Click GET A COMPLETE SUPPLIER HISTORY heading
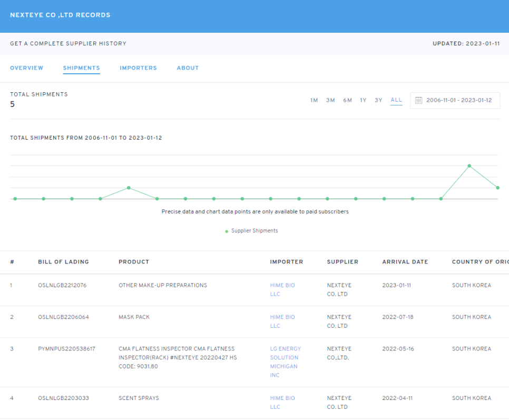The height and width of the screenshot is (420, 509). (68, 44)
